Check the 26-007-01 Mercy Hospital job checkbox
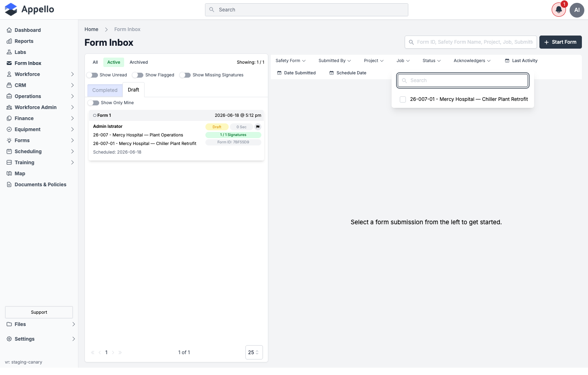 pyautogui.click(x=403, y=99)
